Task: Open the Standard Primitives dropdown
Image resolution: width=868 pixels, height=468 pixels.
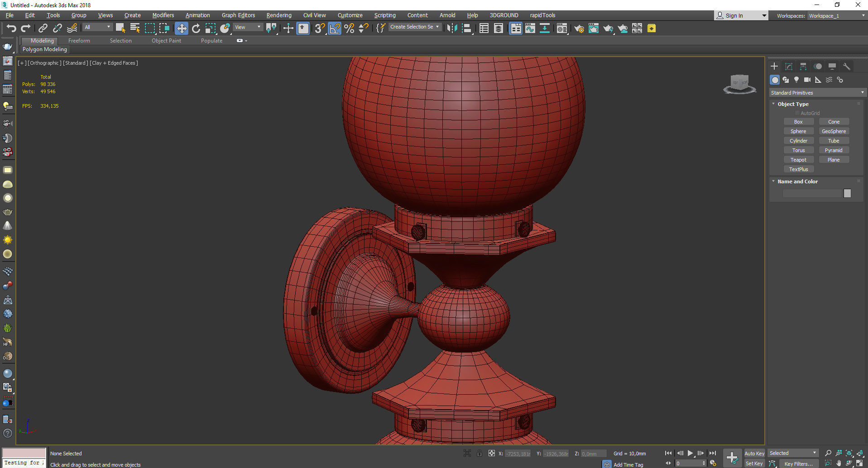Action: [x=818, y=92]
